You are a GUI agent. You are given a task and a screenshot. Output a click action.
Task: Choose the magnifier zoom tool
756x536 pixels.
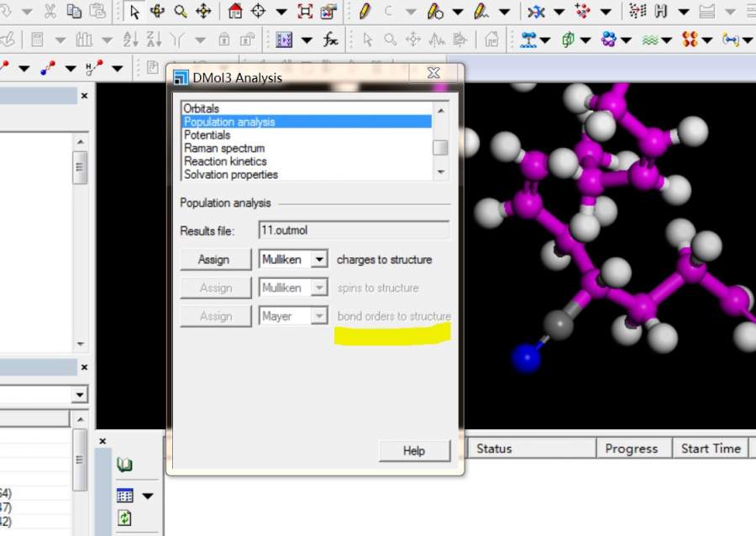[181, 12]
